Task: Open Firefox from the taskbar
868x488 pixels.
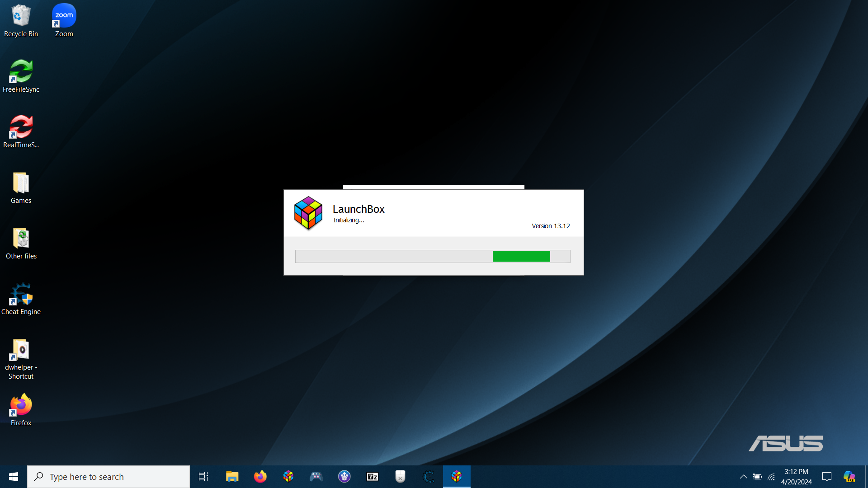Action: click(x=260, y=477)
